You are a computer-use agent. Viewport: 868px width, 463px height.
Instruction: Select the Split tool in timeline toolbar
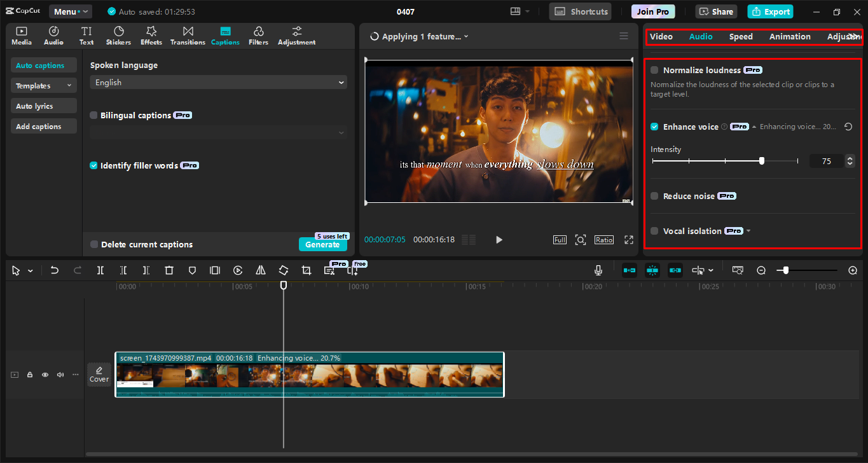pos(100,270)
